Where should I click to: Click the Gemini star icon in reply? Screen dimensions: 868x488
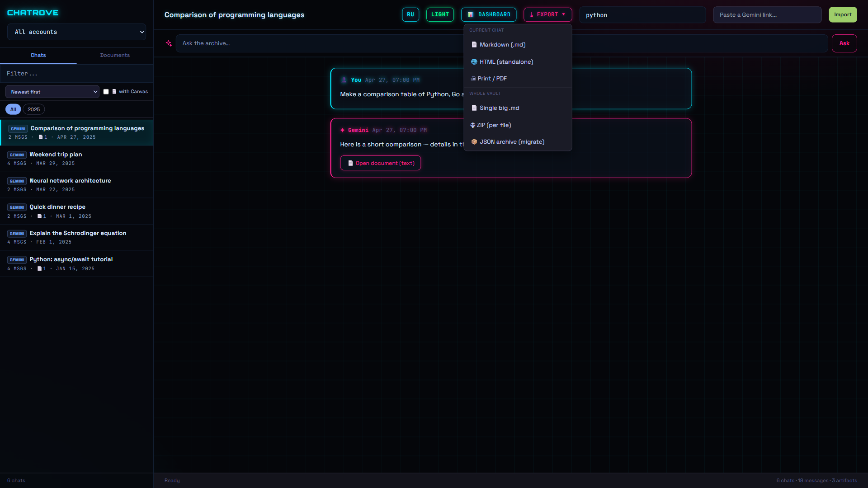pyautogui.click(x=343, y=130)
